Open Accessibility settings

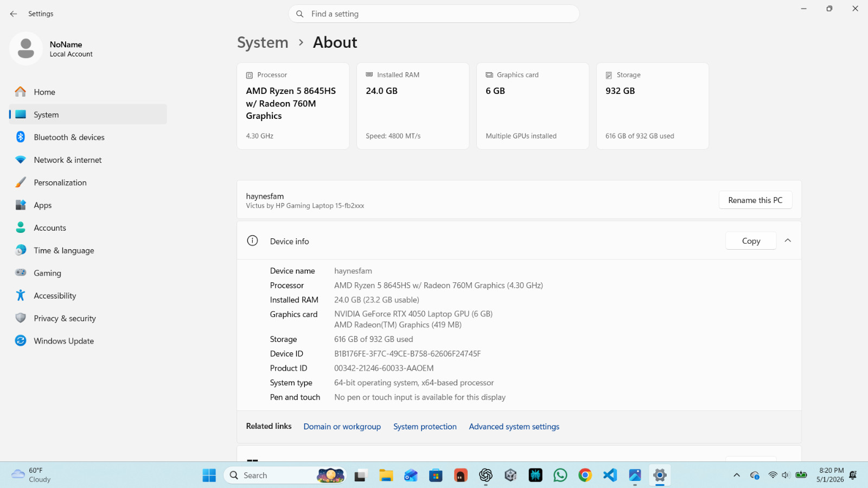88,296
